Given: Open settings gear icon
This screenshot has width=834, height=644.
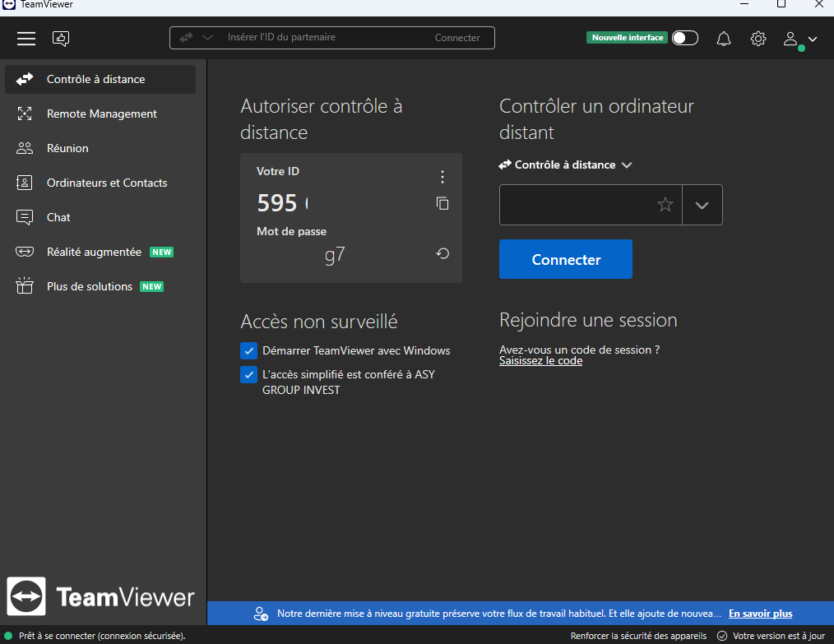Looking at the screenshot, I should (x=758, y=39).
